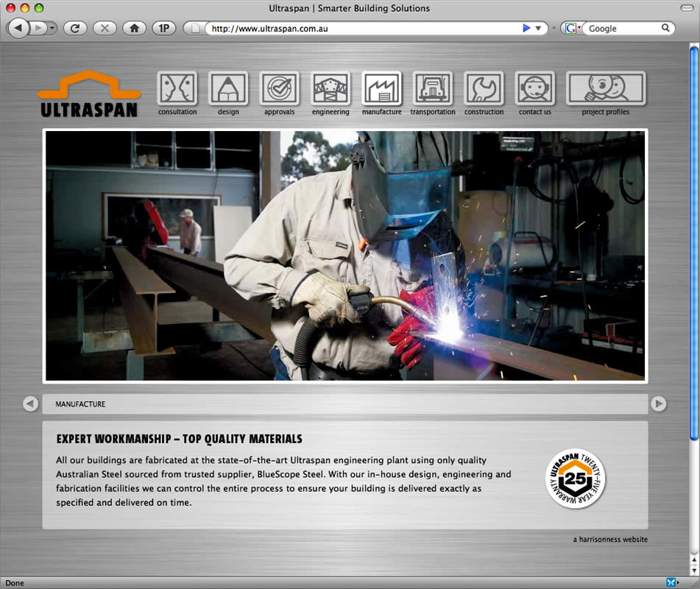The height and width of the screenshot is (589, 700).
Task: Open the back/forward history dropdown
Action: pyautogui.click(x=52, y=28)
